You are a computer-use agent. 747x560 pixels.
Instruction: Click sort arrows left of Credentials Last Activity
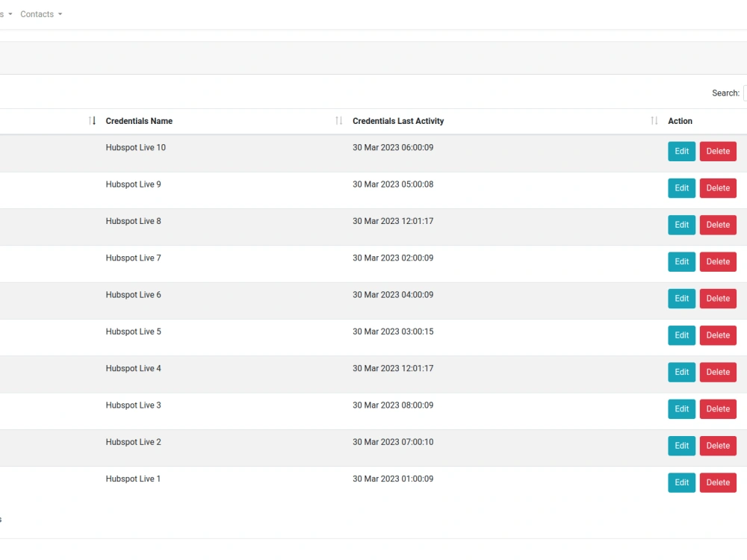(338, 121)
